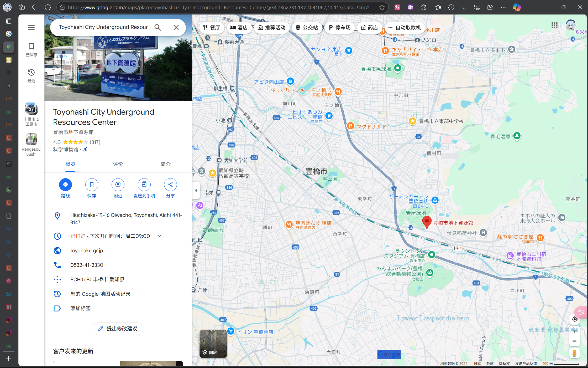The width and height of the screenshot is (588, 368).
Task: Open browser downloads icon
Action: [464, 7]
